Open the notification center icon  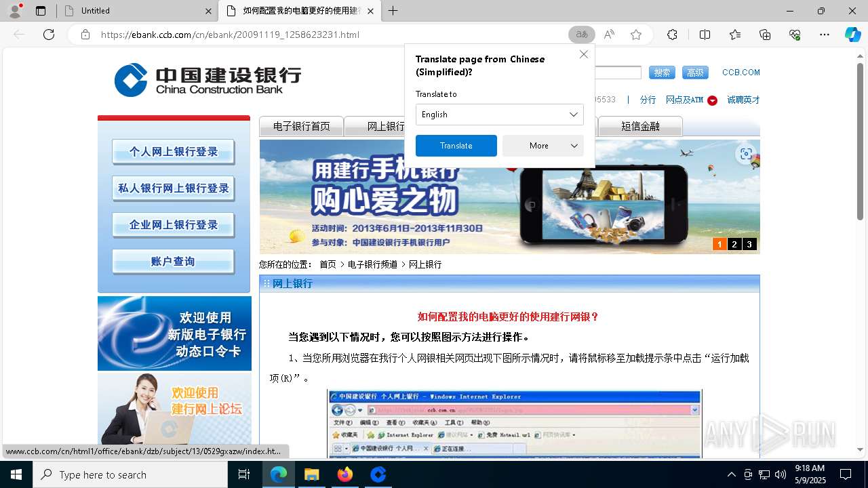coord(846,474)
